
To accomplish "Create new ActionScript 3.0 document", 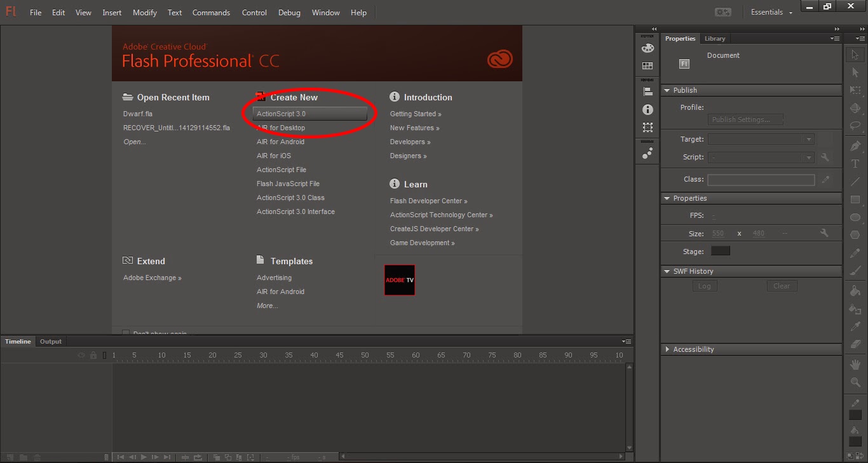I will tap(310, 114).
